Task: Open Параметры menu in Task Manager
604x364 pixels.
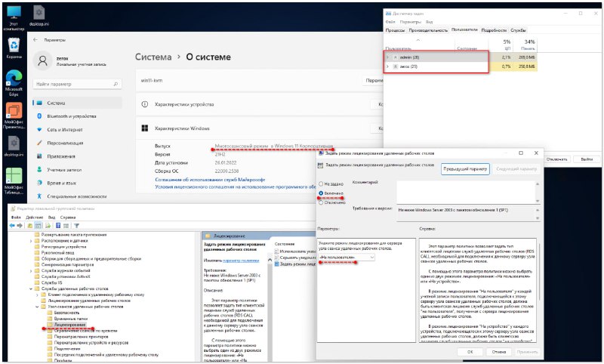Action: [410, 22]
